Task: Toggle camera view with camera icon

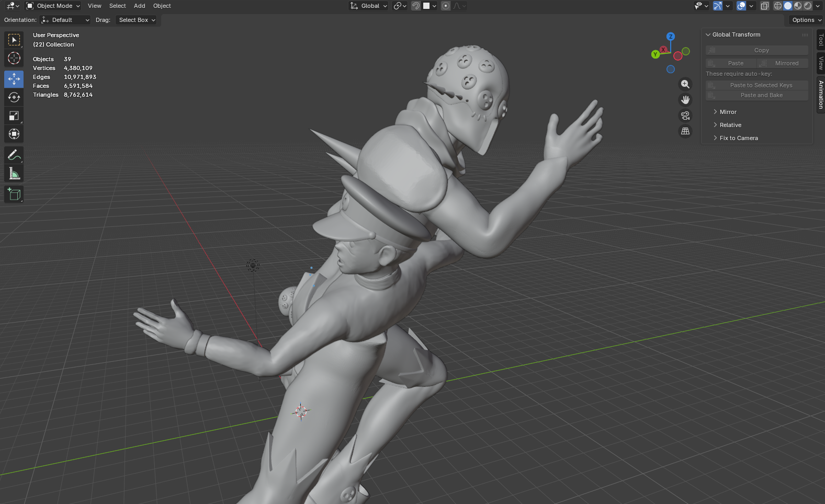Action: pos(685,116)
